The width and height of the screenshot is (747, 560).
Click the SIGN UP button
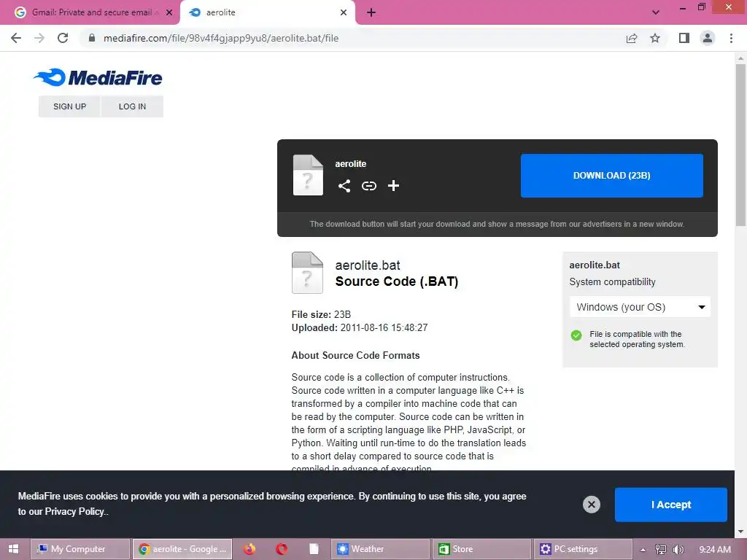pos(69,106)
